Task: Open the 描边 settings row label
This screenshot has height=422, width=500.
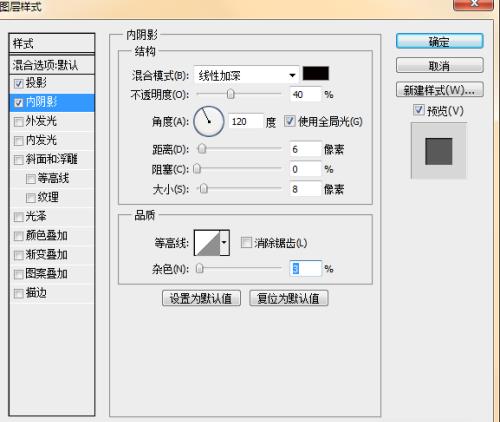Action: tap(36, 293)
